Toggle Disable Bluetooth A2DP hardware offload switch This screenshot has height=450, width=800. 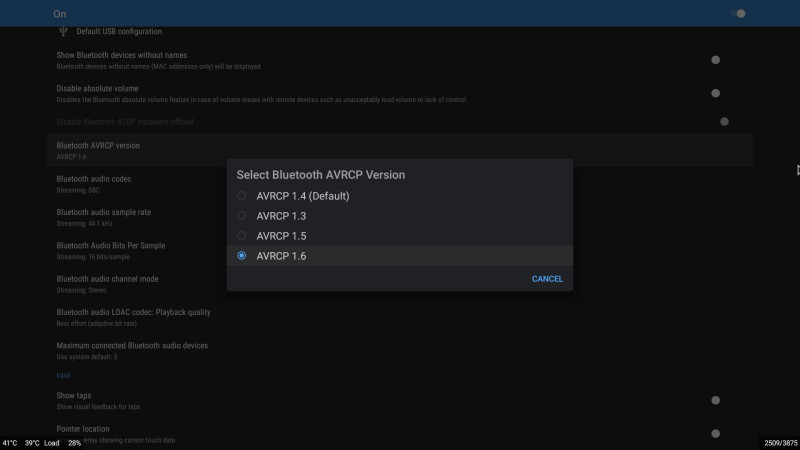(723, 122)
